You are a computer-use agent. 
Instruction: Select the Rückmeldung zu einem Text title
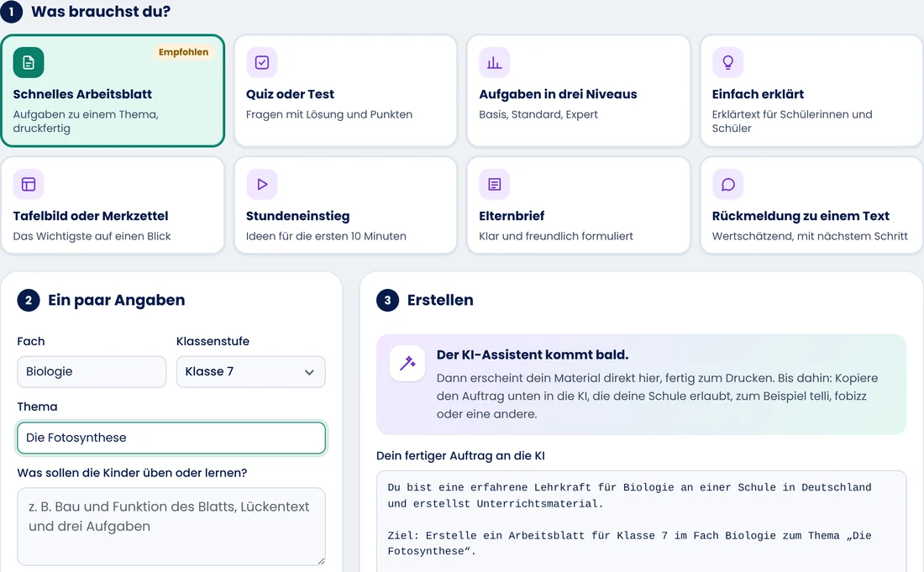coord(801,216)
